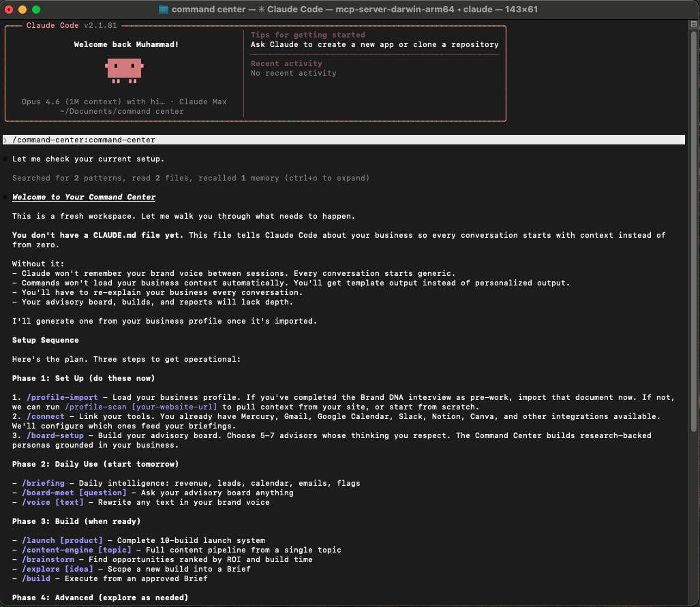Click the yellow minimize button

[22, 10]
